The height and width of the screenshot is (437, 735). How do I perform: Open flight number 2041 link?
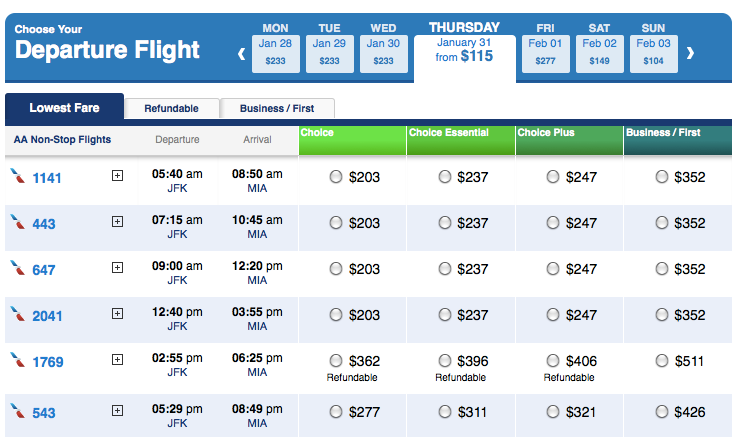click(48, 316)
